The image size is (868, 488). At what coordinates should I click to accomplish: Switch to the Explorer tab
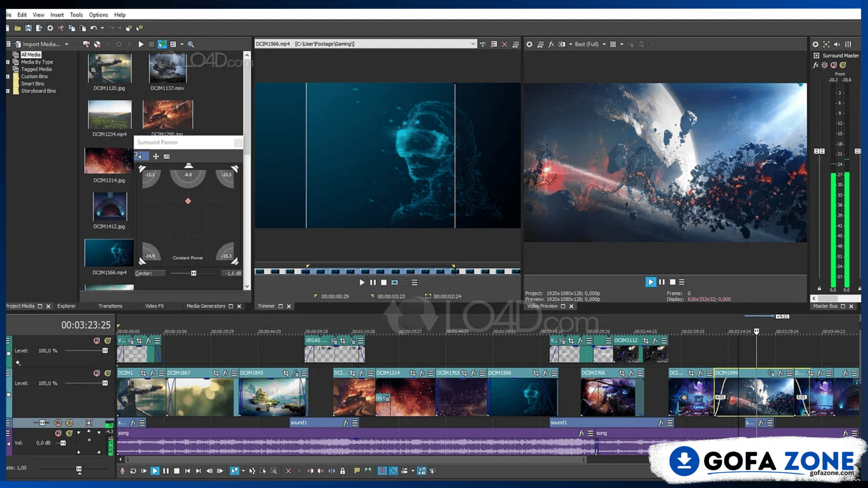pos(66,306)
